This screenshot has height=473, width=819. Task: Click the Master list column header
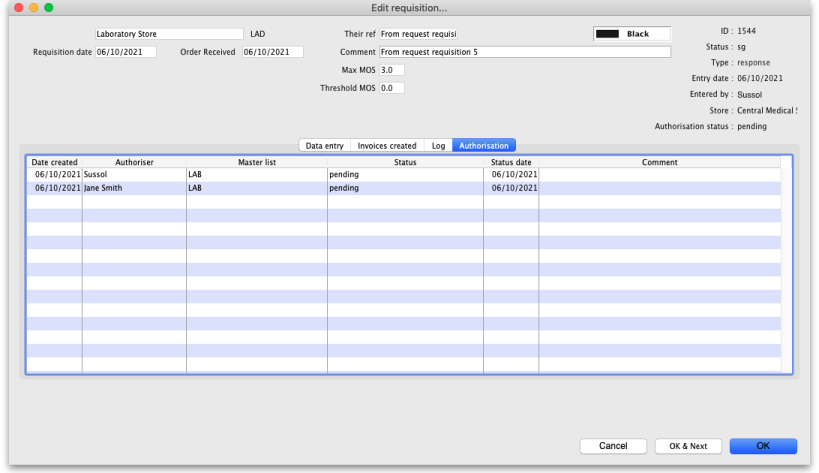coord(256,162)
